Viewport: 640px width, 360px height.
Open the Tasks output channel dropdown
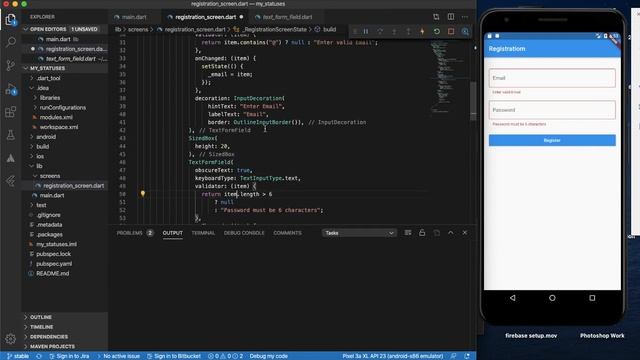(359, 233)
